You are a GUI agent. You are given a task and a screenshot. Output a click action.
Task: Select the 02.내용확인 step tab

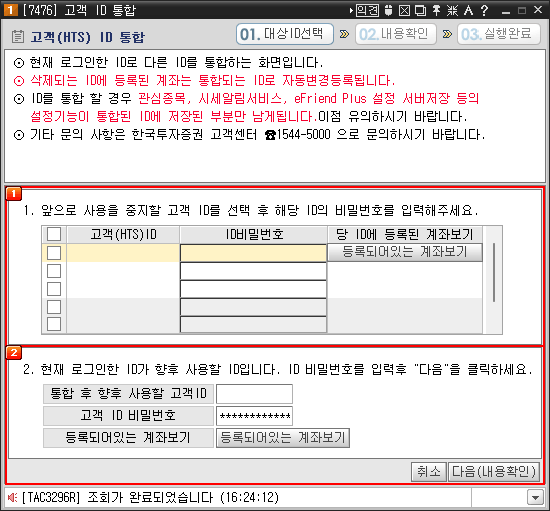396,34
